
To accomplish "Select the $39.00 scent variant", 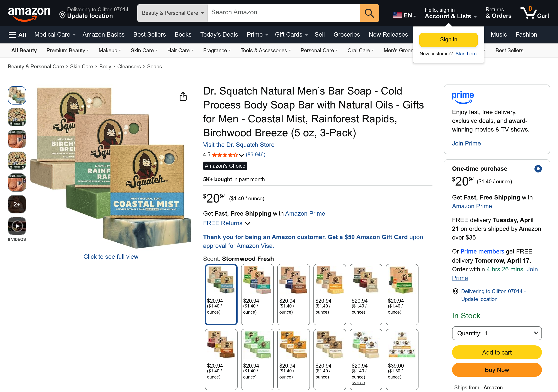I will pyautogui.click(x=402, y=359).
